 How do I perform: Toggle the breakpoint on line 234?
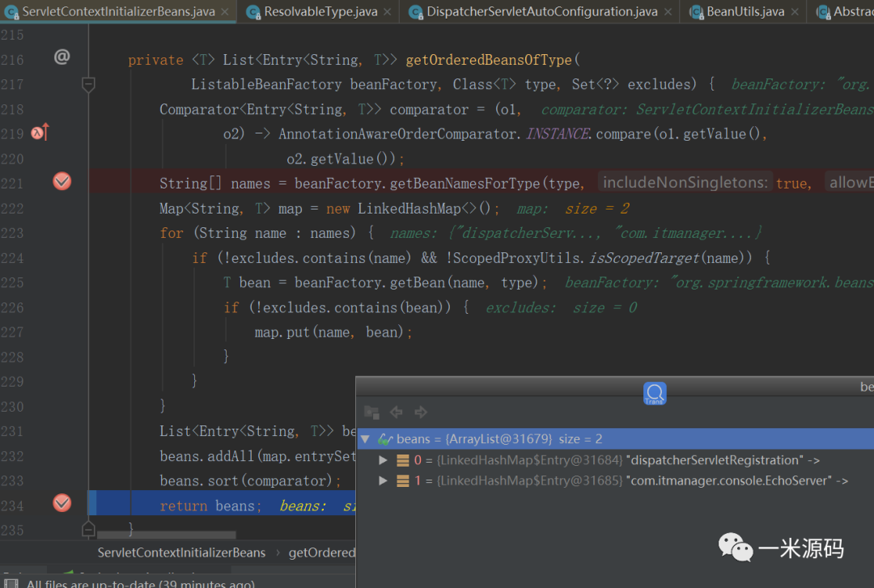pyautogui.click(x=62, y=503)
